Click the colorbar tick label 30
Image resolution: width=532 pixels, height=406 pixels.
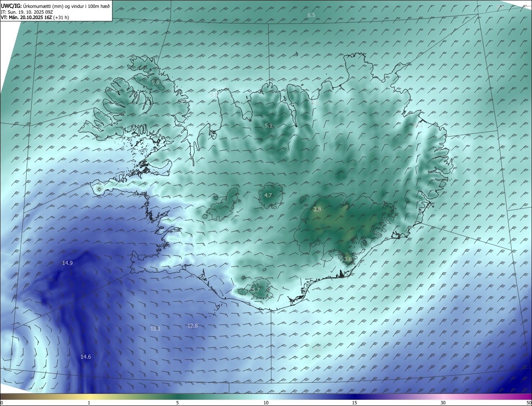pyautogui.click(x=443, y=403)
